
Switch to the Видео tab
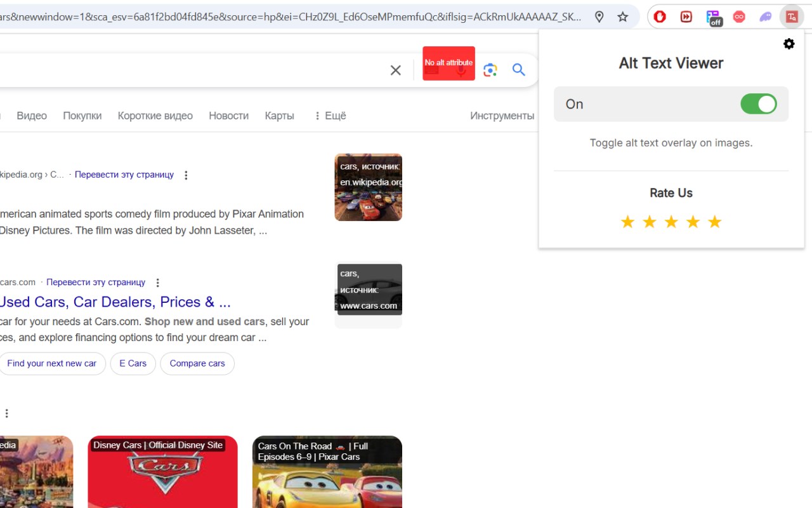pyautogui.click(x=32, y=116)
